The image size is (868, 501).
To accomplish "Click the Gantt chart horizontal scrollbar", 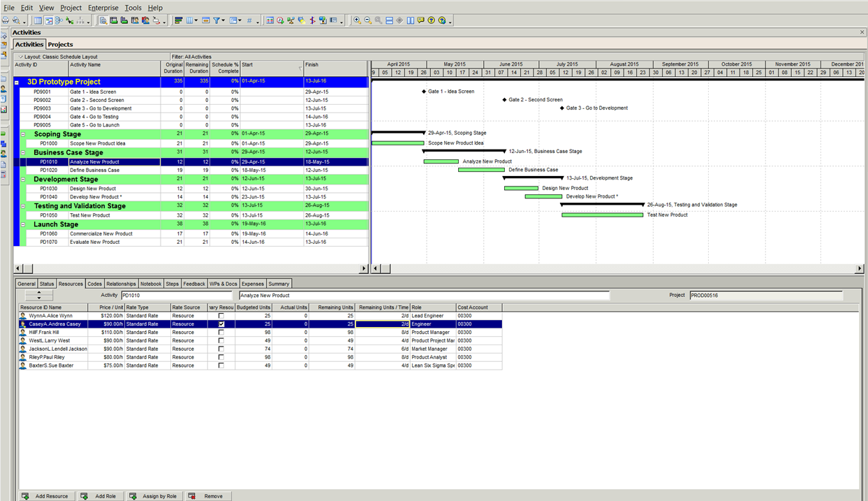I will [x=618, y=268].
